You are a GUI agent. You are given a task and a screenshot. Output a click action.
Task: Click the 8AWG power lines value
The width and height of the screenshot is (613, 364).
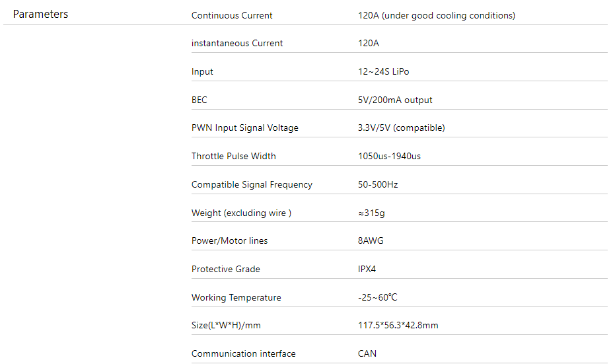(x=371, y=240)
